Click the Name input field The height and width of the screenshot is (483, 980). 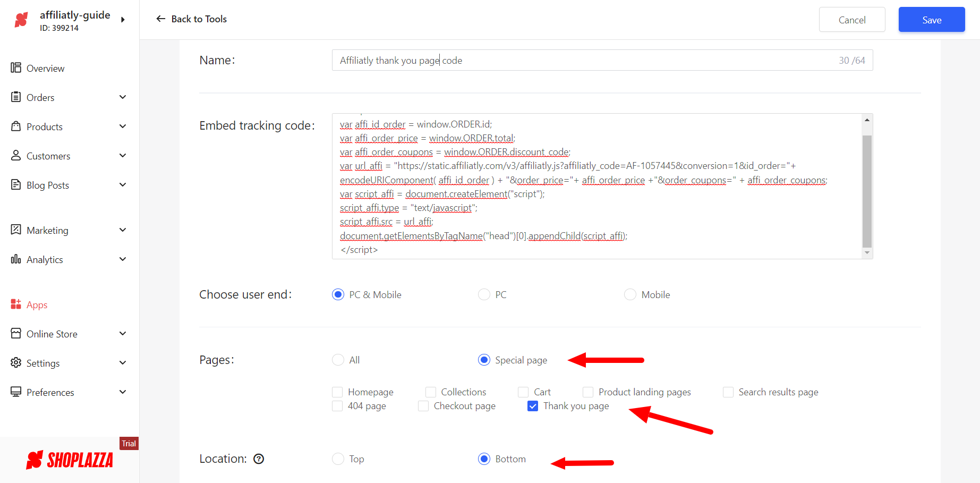pyautogui.click(x=602, y=60)
